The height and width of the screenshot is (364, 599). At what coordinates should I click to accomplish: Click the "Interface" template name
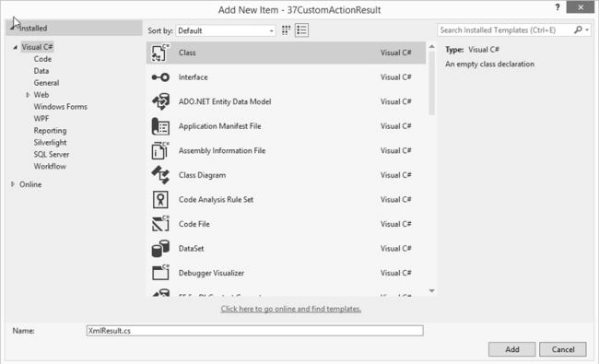(x=194, y=77)
